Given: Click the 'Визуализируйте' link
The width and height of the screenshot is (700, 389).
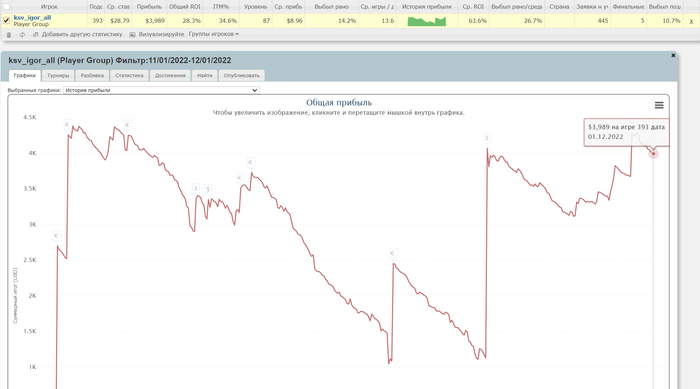Looking at the screenshot, I should 161,34.
